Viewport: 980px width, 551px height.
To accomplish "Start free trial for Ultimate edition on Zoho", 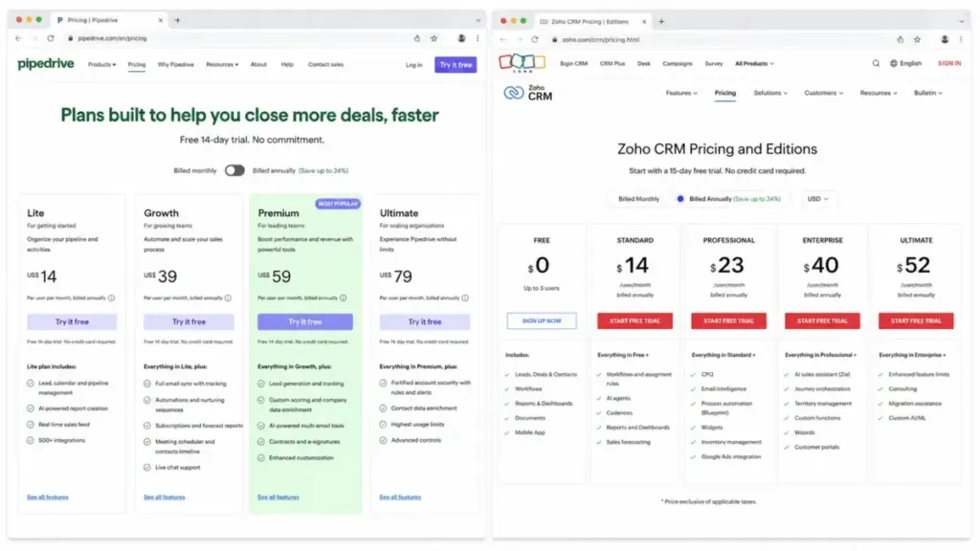I will [916, 320].
